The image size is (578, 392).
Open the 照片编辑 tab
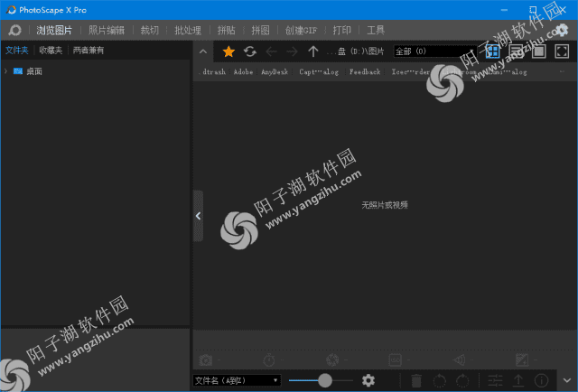[x=107, y=30]
